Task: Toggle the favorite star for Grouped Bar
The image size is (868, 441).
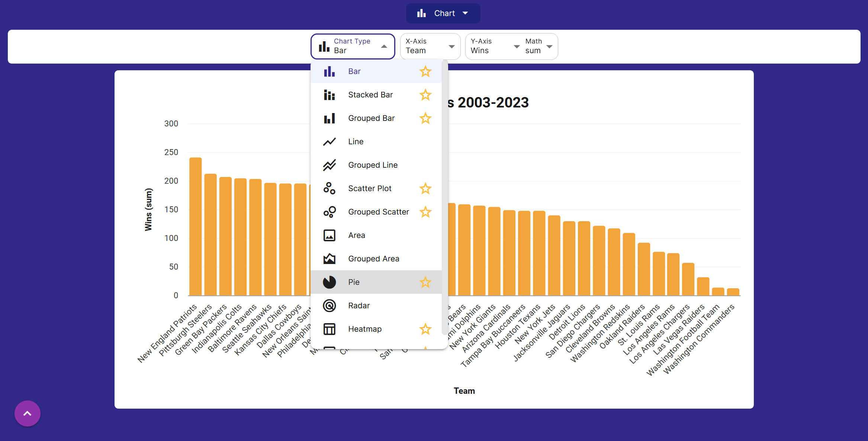Action: (425, 118)
